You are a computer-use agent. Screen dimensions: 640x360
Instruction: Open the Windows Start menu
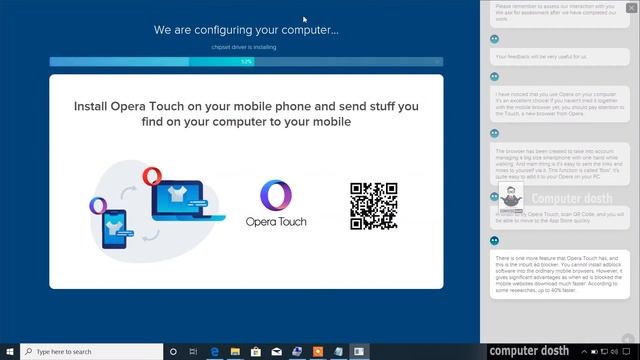point(10,351)
